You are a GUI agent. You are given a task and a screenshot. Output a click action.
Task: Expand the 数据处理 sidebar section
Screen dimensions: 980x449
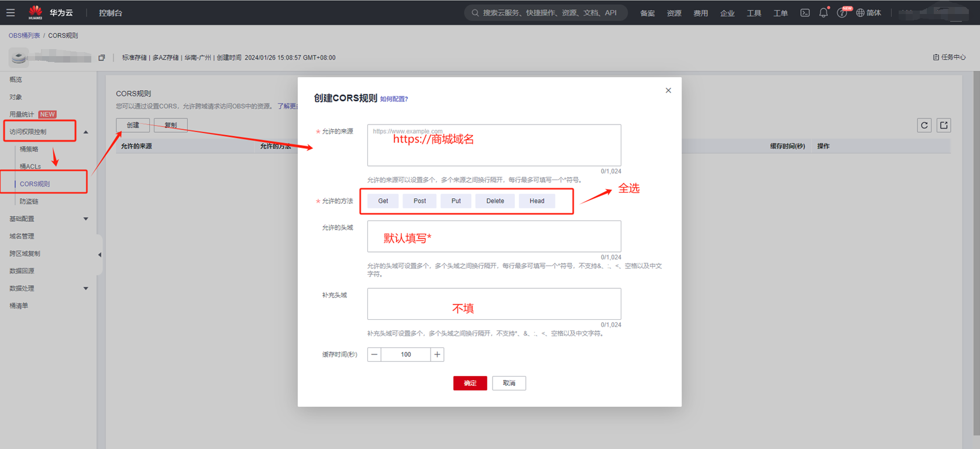coord(86,288)
